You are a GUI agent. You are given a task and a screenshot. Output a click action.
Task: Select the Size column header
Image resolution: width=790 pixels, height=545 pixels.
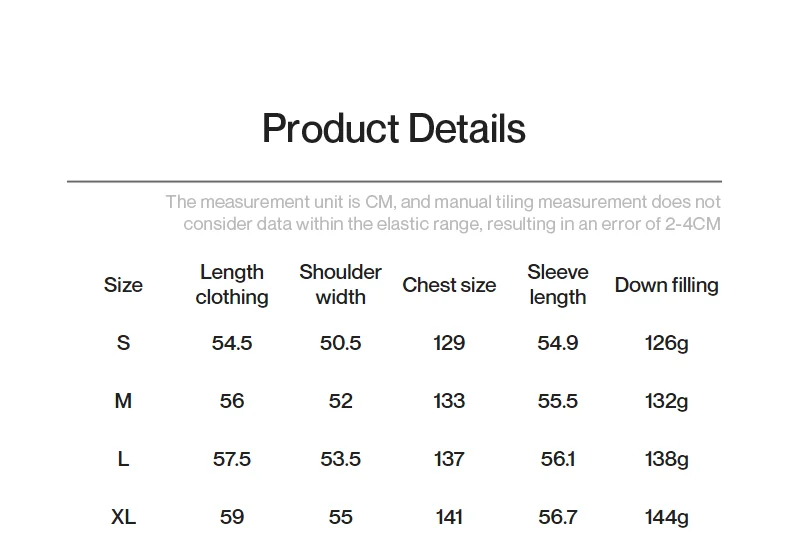pos(123,285)
